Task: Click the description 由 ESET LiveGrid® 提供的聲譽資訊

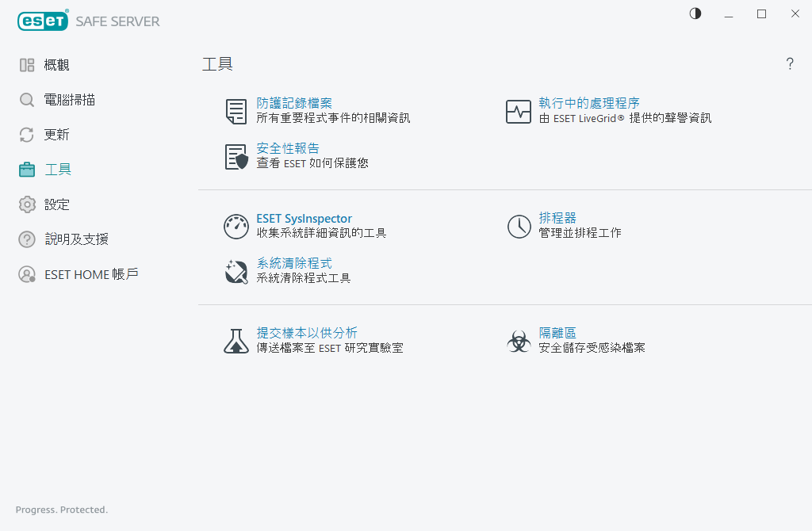Action: click(x=625, y=118)
